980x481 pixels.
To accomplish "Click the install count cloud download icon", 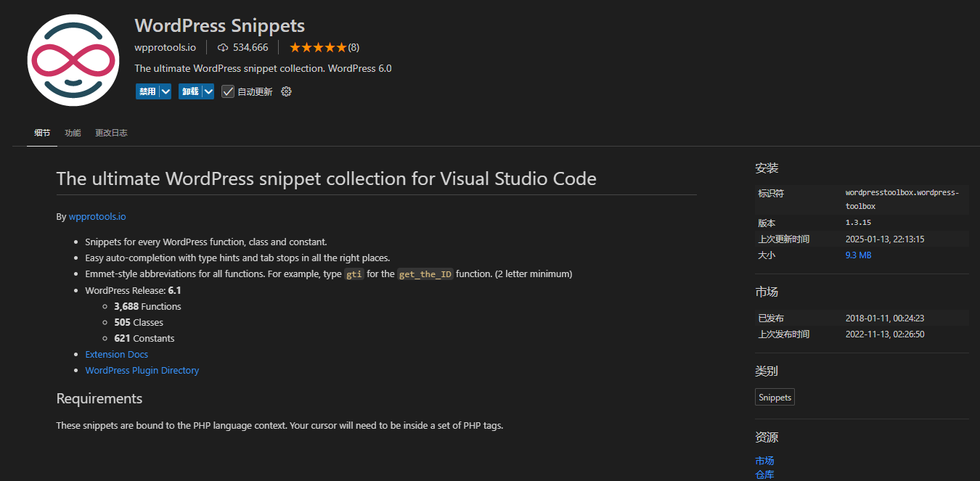I will [223, 47].
